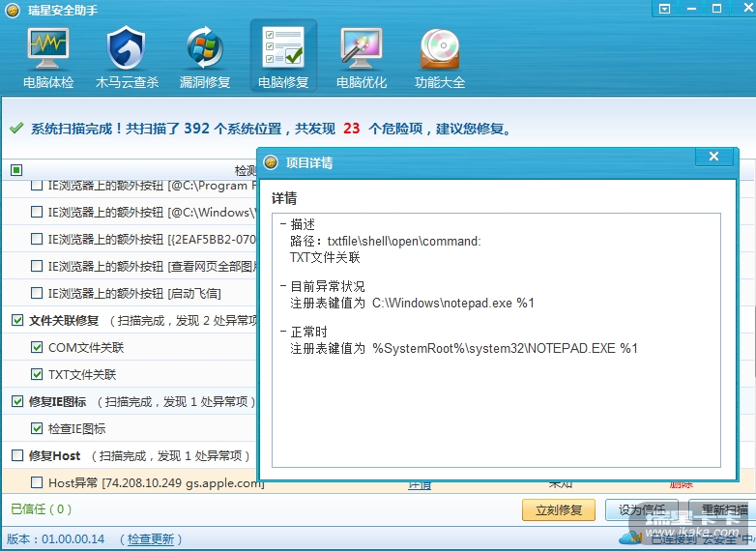Open the 电脑体检 monitor icon
This screenshot has height=551, width=756.
48,48
